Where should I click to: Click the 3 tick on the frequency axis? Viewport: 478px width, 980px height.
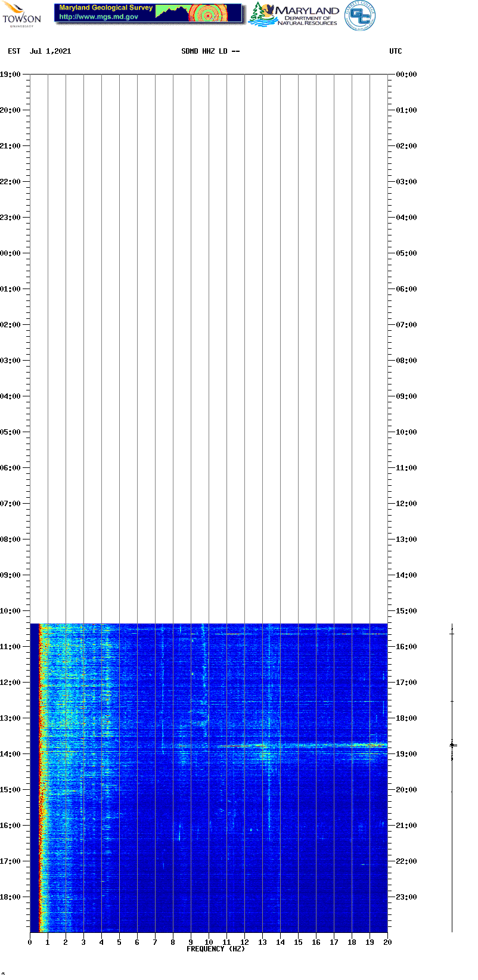[83, 942]
